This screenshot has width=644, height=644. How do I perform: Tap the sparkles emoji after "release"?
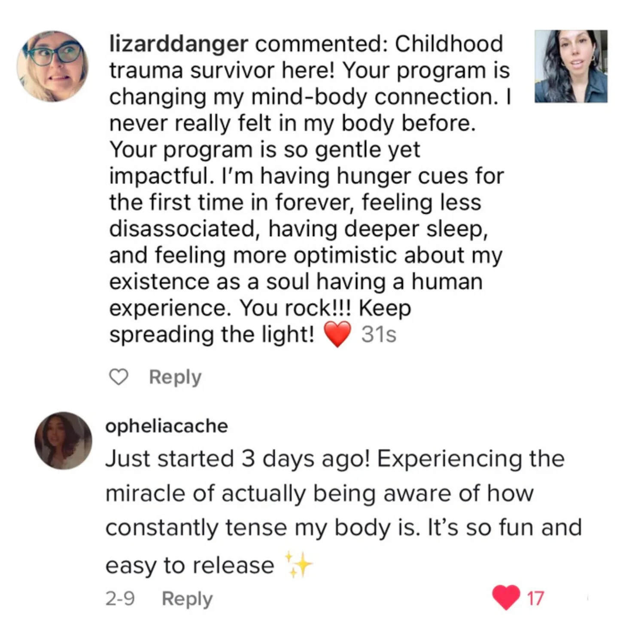(299, 565)
